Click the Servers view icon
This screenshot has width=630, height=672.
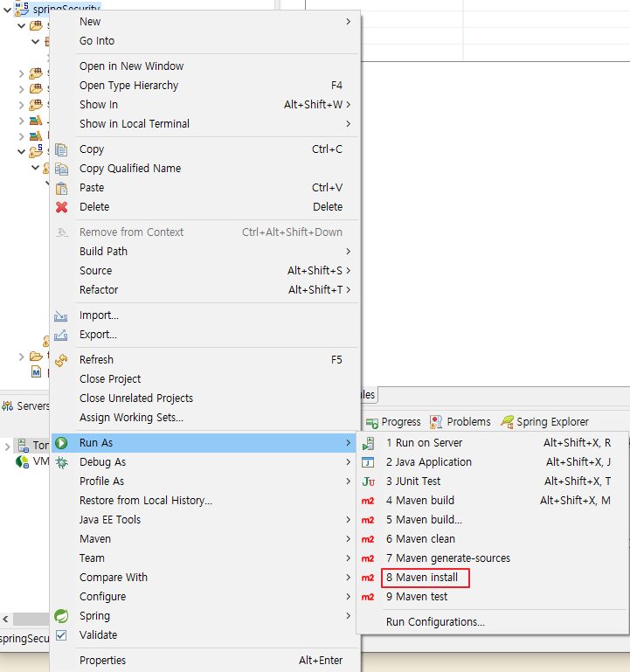tap(7, 405)
